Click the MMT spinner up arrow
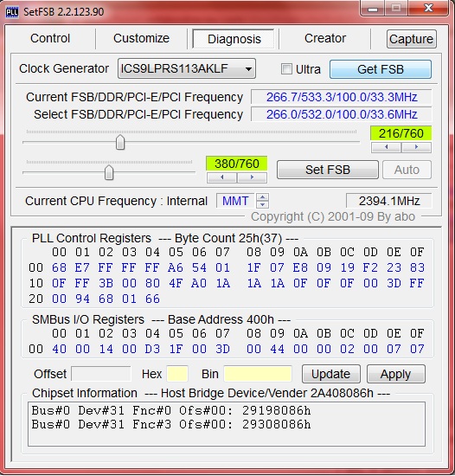The image size is (455, 476). [262, 197]
